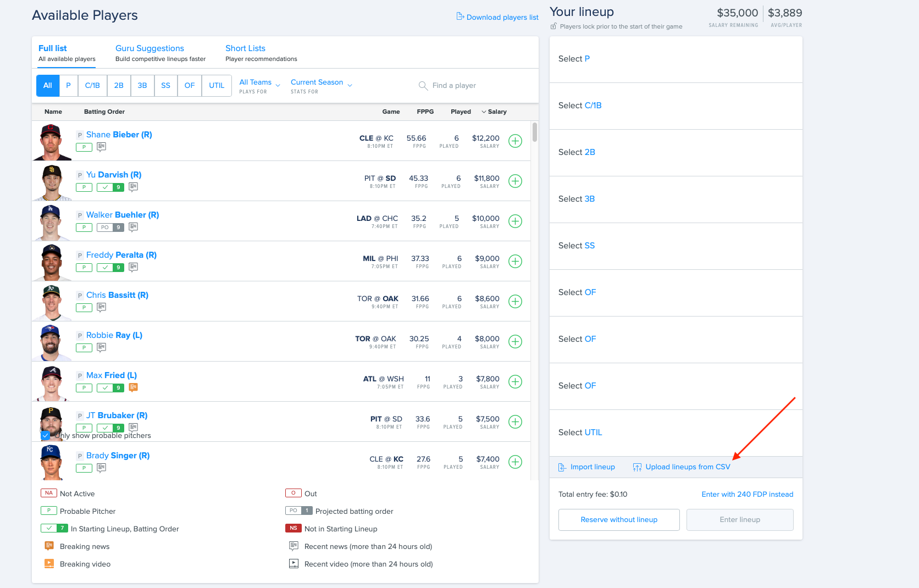This screenshot has height=588, width=919.
Task: Filter players by P position
Action: (68, 86)
